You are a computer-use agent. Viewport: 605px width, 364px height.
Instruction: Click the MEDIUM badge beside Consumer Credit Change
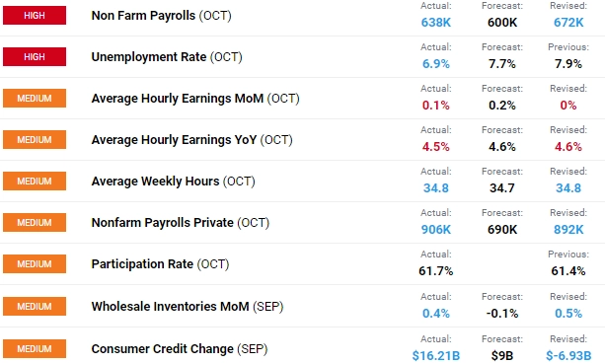(35, 349)
